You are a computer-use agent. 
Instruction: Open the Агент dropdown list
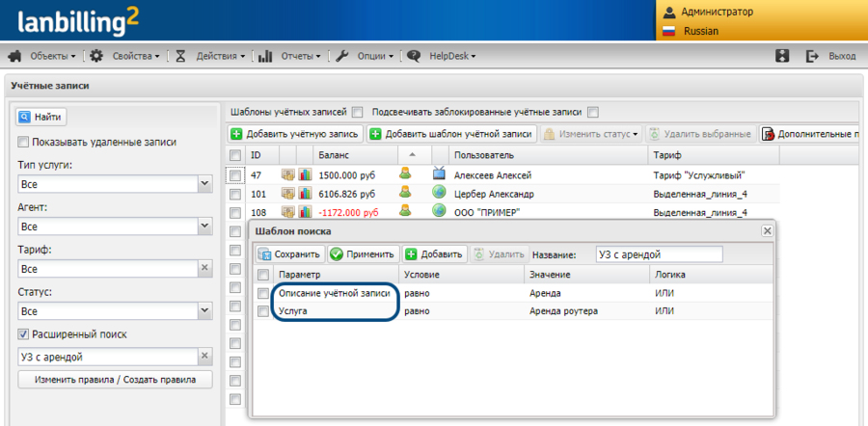coord(204,226)
